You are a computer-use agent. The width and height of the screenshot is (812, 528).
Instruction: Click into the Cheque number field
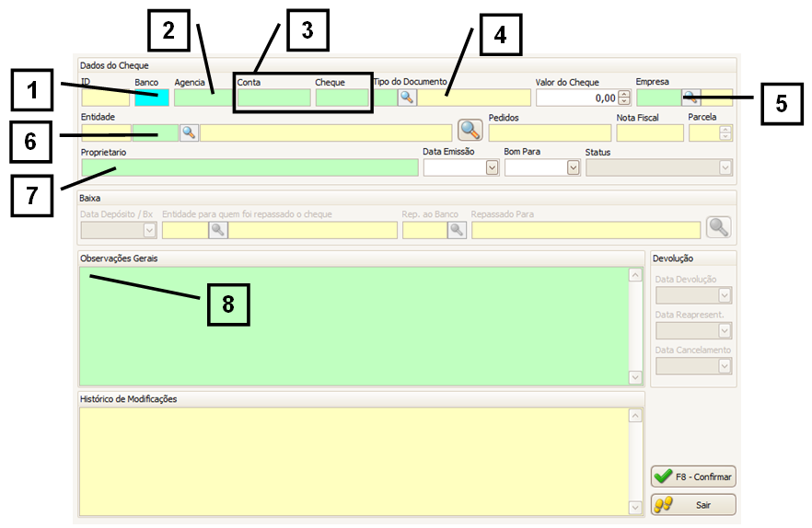[x=342, y=98]
